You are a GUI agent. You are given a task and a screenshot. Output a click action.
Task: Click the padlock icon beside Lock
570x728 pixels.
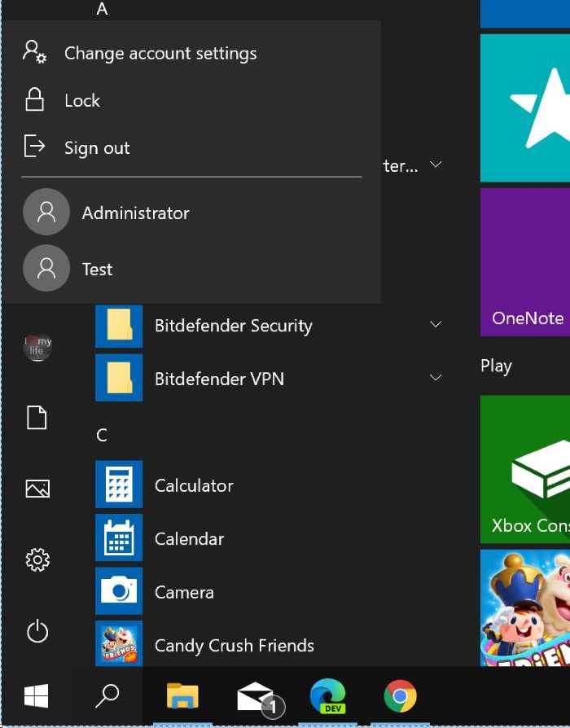[x=34, y=99]
